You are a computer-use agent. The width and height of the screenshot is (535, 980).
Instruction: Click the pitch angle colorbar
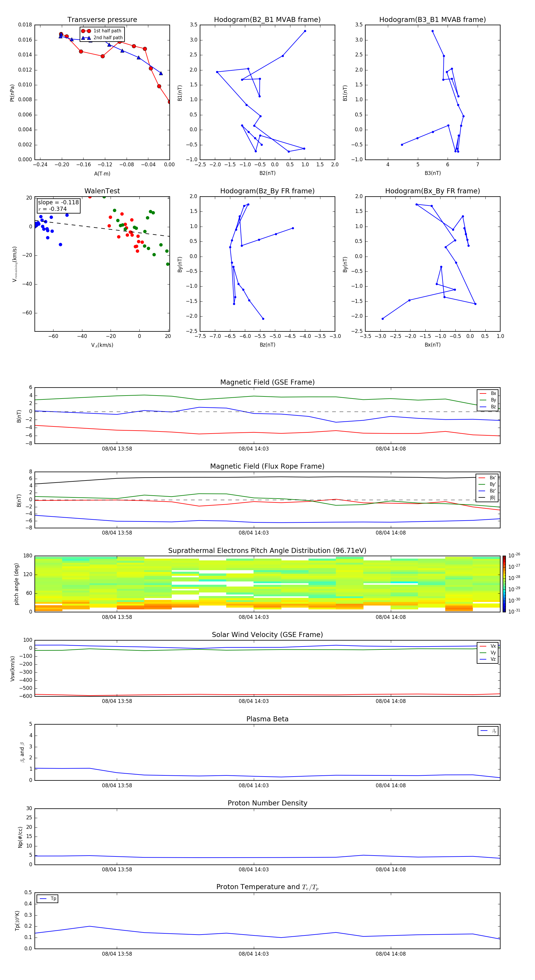(504, 584)
